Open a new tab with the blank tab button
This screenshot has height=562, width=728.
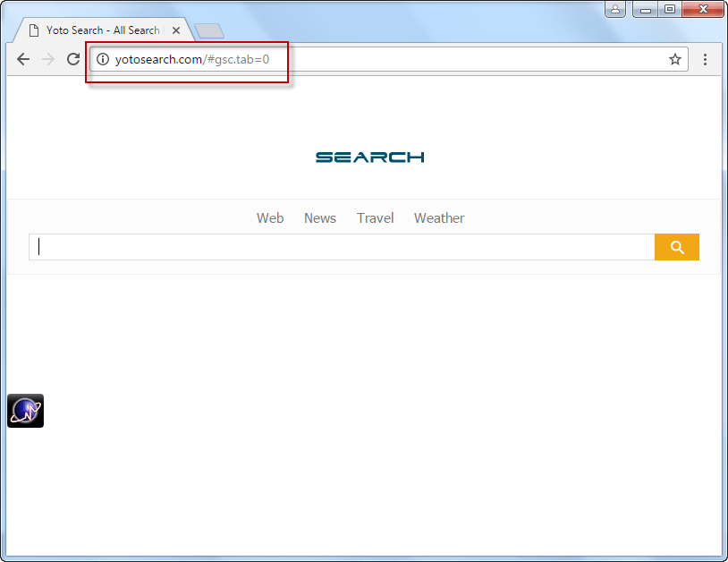[209, 31]
